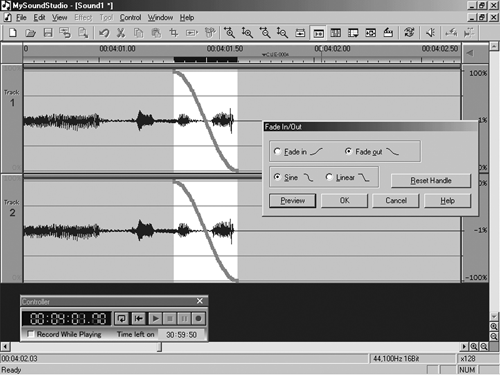Jump to start with the Controller rewind button
The width and height of the screenshot is (500, 375).
click(138, 318)
